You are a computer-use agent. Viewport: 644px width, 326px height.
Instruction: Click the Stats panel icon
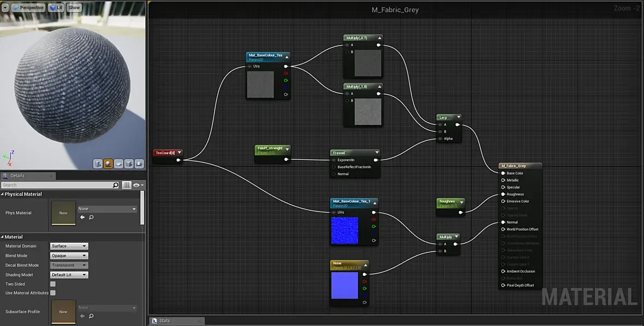(x=154, y=321)
